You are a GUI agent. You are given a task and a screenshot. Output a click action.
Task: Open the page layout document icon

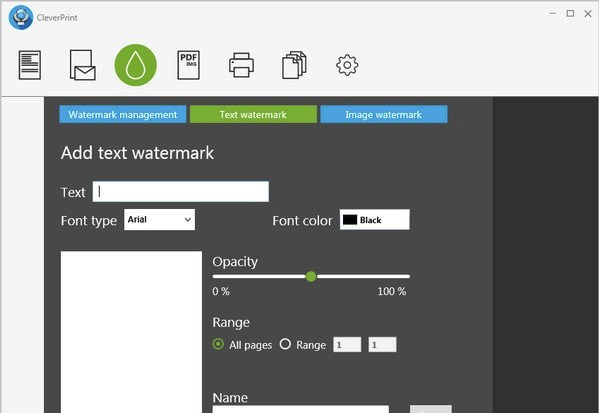(30, 65)
